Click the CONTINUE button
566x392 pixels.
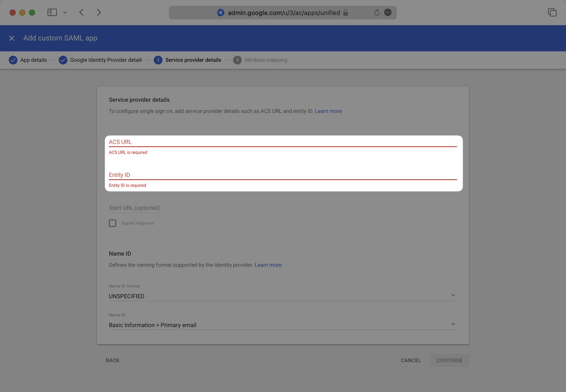(449, 360)
